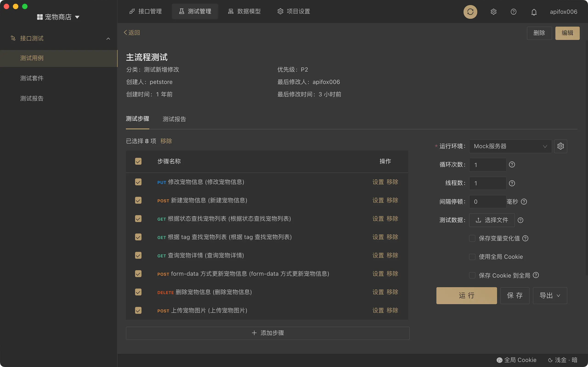588x367 pixels.
Task: Expand the 导出 dropdown arrow
Action: (558, 296)
